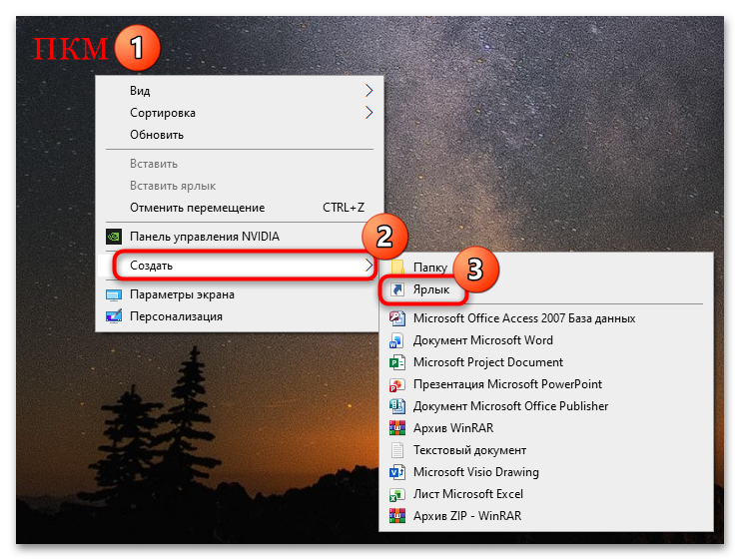Image resolution: width=740 pixels, height=560 pixels.
Task: Create Microsoft Project Document
Action: 546,362
